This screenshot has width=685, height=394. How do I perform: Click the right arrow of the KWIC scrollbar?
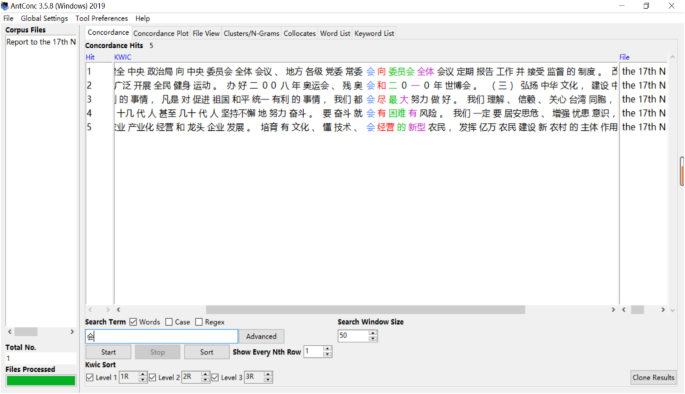(613, 310)
